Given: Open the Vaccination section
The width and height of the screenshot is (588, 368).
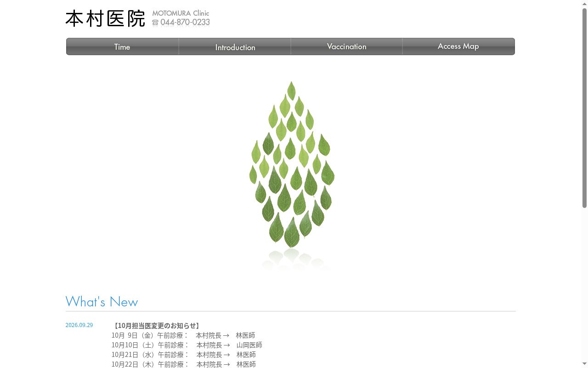Looking at the screenshot, I should (x=347, y=46).
